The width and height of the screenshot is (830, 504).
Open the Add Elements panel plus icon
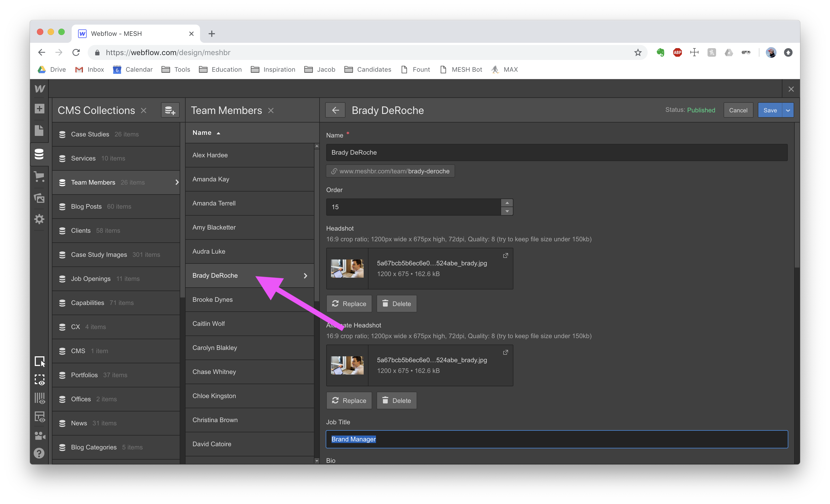coord(39,109)
